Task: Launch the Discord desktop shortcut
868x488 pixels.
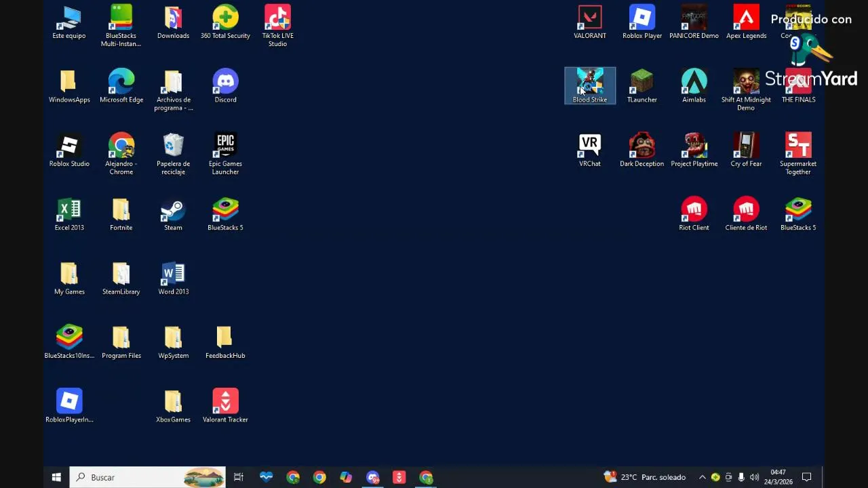Action: (225, 86)
